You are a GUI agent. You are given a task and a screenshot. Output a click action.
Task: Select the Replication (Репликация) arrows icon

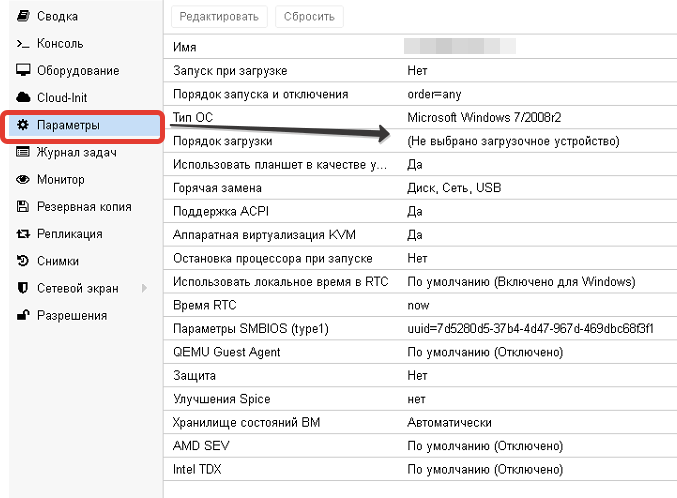pos(23,234)
